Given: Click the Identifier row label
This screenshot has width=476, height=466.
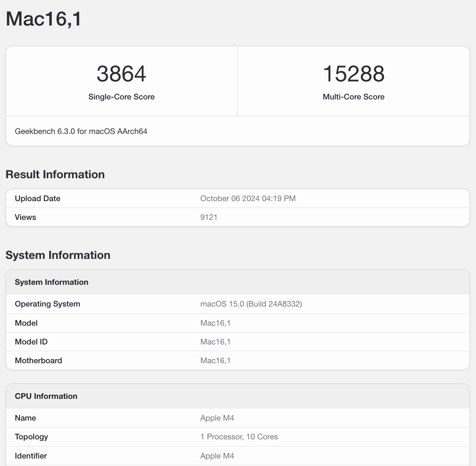Looking at the screenshot, I should point(31,456).
